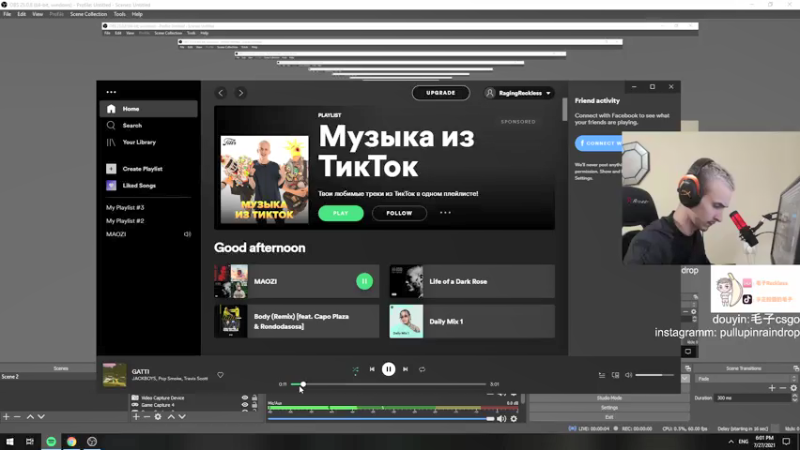Open the Fade transition dropdown
Viewport: 800px width, 450px height.
click(745, 379)
